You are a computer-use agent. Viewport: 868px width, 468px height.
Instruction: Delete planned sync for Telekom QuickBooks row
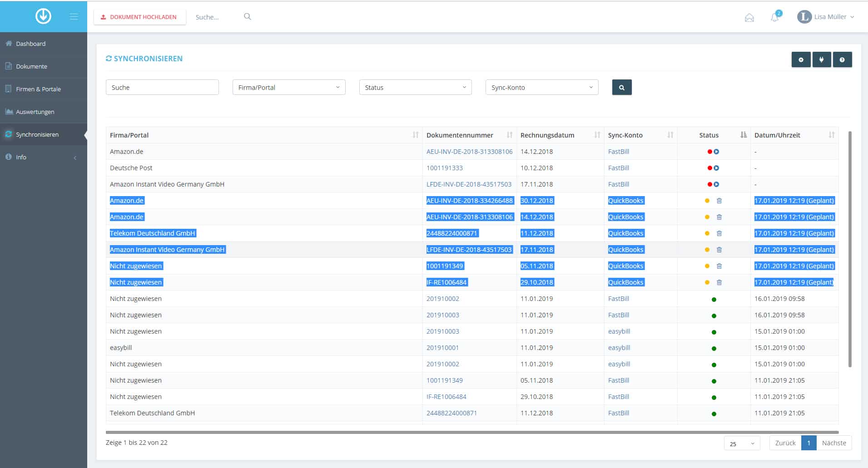point(719,233)
